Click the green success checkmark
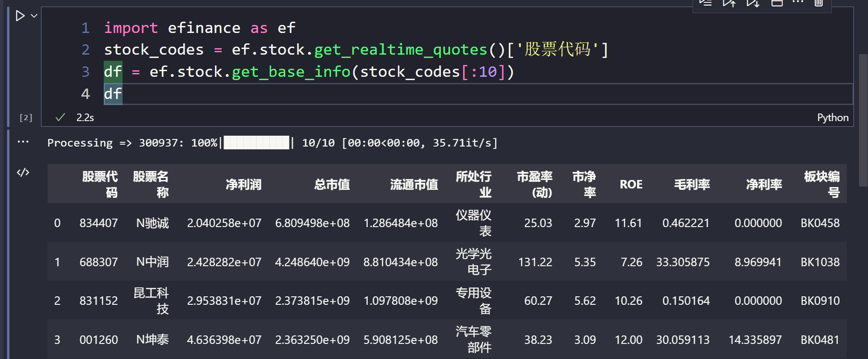The width and height of the screenshot is (868, 359). [x=60, y=117]
